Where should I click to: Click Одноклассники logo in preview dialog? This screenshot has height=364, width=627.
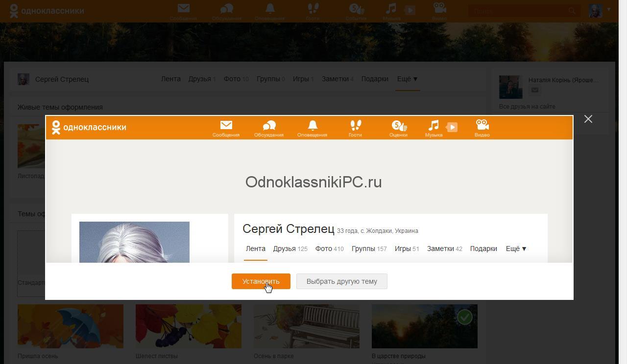(x=89, y=127)
